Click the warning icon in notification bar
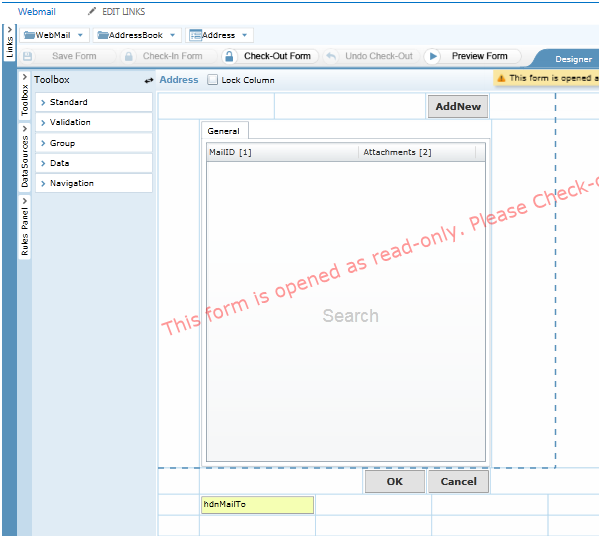 [500, 78]
